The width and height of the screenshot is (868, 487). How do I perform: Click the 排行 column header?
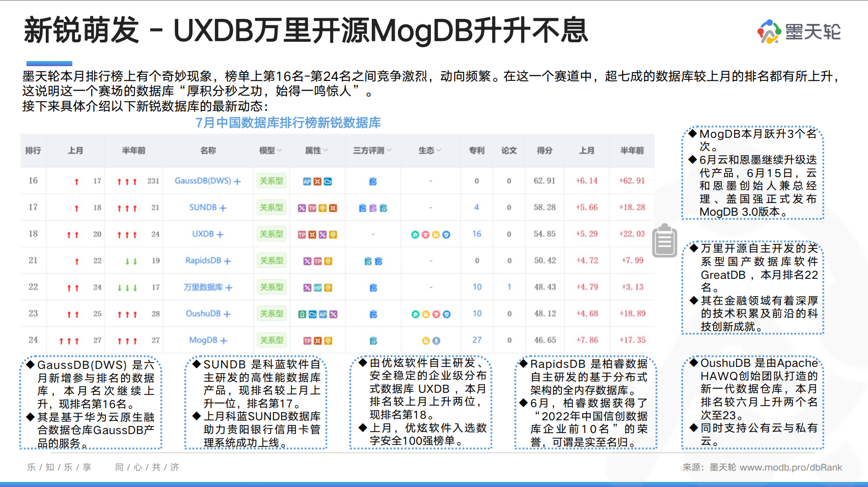pos(33,150)
